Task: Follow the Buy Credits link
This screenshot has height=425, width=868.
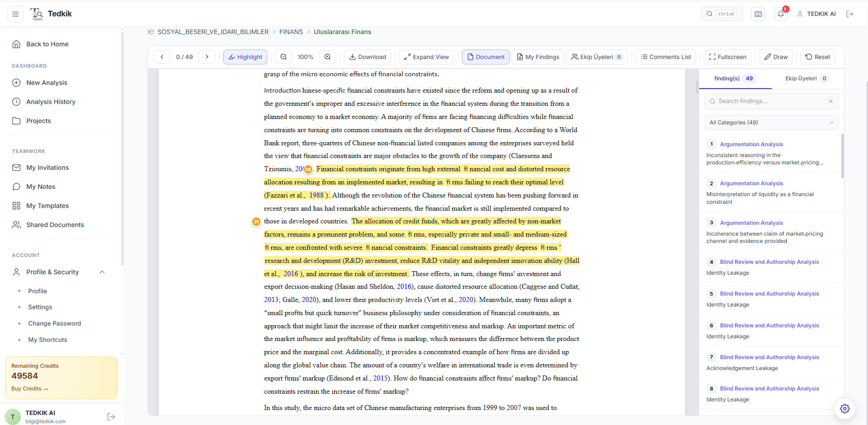Action: [29, 389]
